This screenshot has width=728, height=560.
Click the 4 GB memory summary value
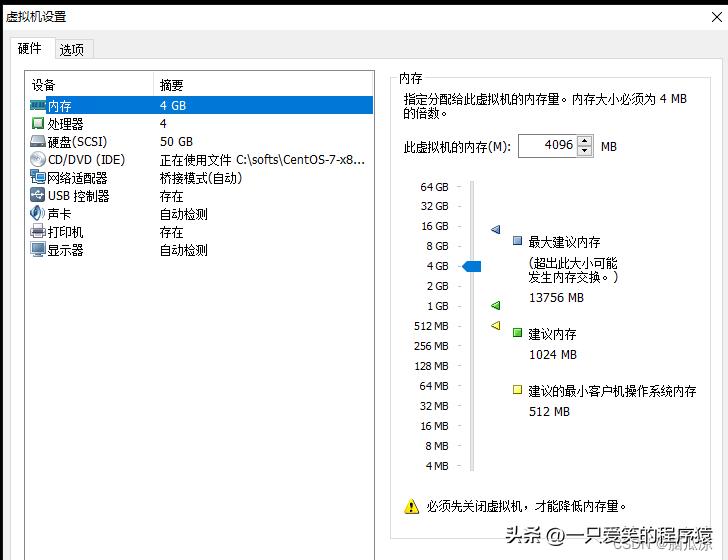[x=173, y=105]
